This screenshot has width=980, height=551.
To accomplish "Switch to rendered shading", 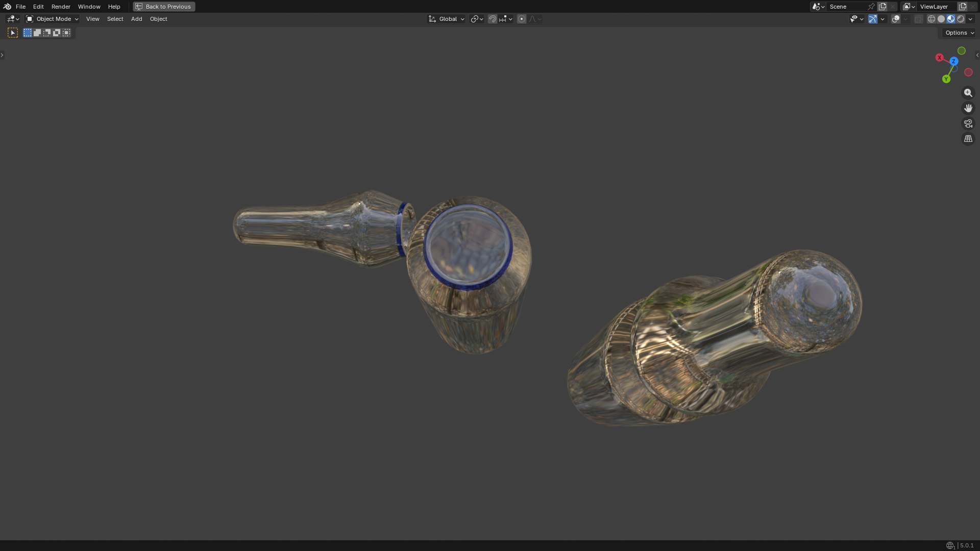I will pos(960,19).
